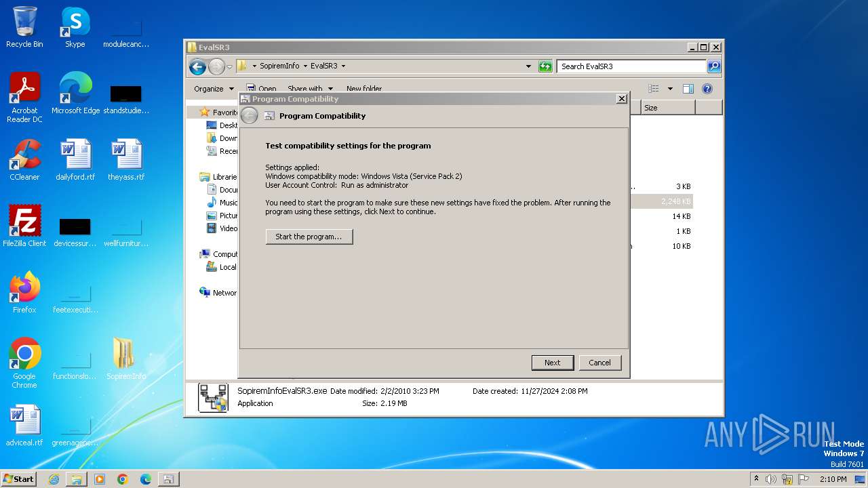
Task: Open the Recycle Bin desktop icon
Action: click(x=24, y=27)
